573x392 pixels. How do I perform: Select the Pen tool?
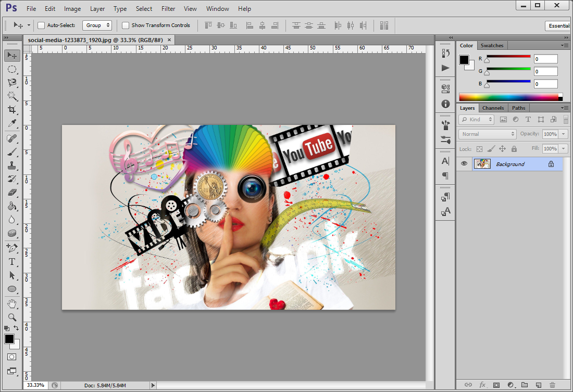click(x=12, y=248)
